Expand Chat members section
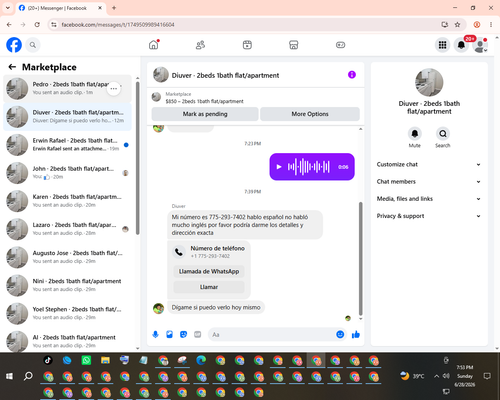This screenshot has width=500, height=400. [429, 182]
